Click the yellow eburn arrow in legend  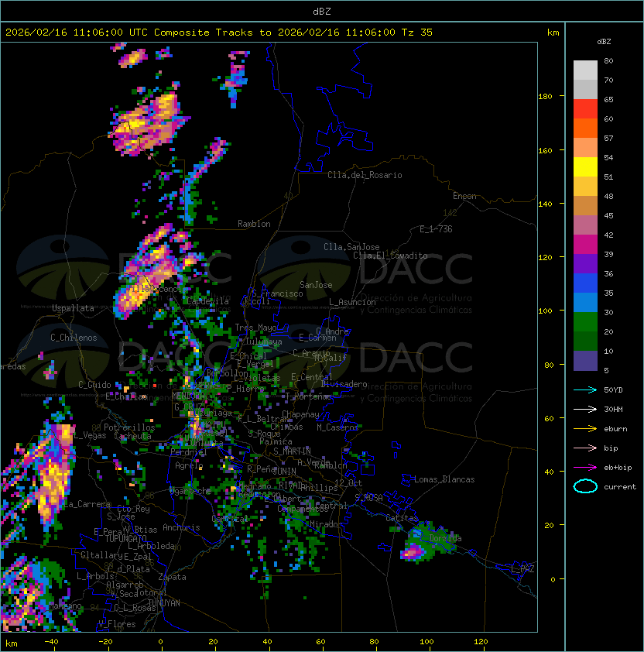(585, 429)
